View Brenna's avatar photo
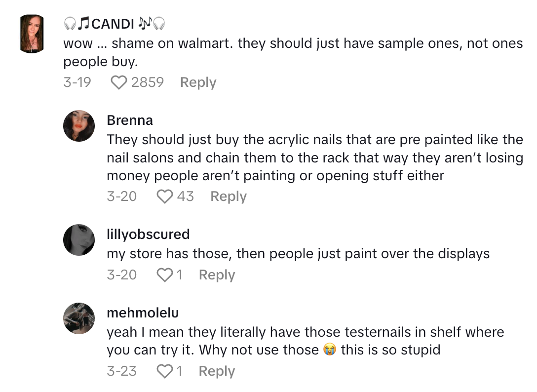The height and width of the screenshot is (392, 537). (79, 126)
